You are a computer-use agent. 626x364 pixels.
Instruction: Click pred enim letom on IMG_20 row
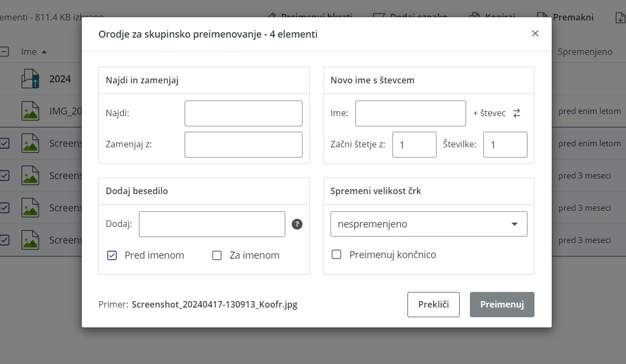589,111
